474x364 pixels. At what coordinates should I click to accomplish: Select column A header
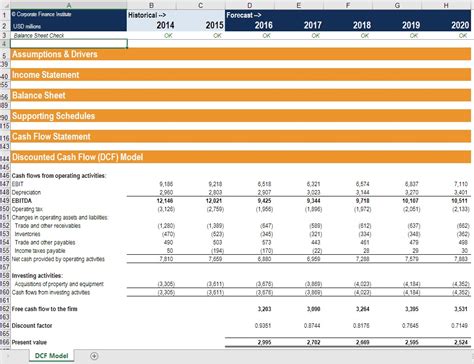coord(69,5)
